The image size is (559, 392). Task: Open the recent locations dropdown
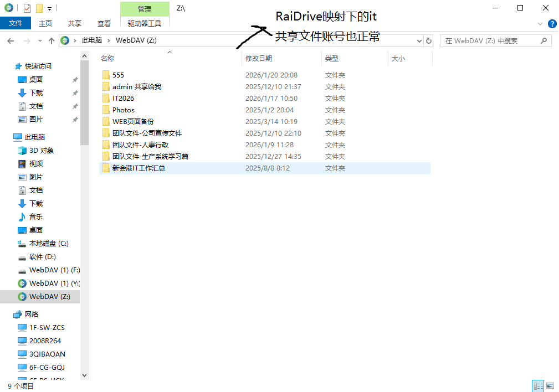pyautogui.click(x=40, y=41)
